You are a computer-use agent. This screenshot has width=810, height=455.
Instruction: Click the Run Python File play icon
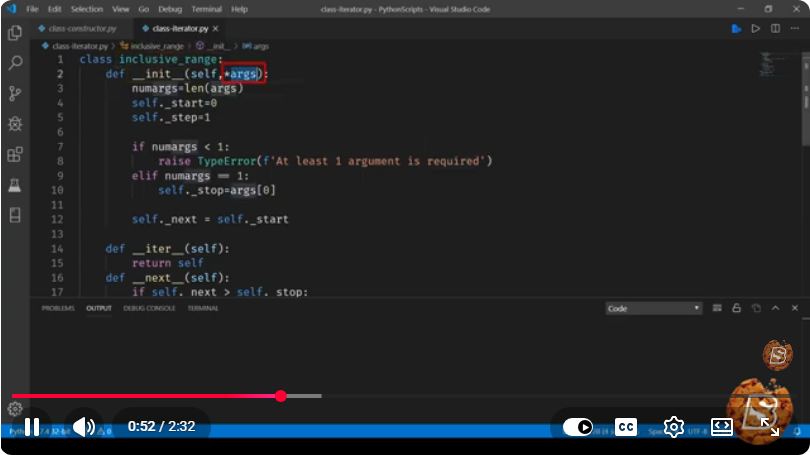pos(756,28)
